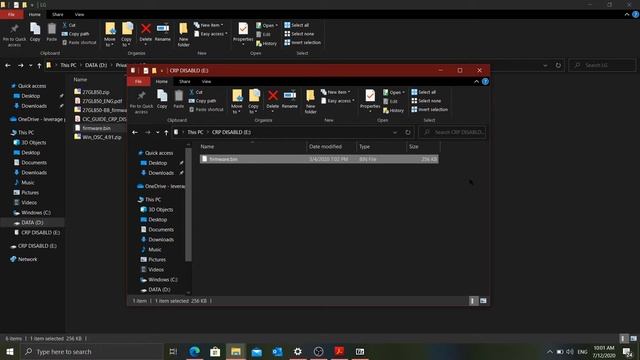Click Edit in CRP DISABLD window ribbon
Image resolution: width=640 pixels, height=360 pixels.
pyautogui.click(x=390, y=101)
